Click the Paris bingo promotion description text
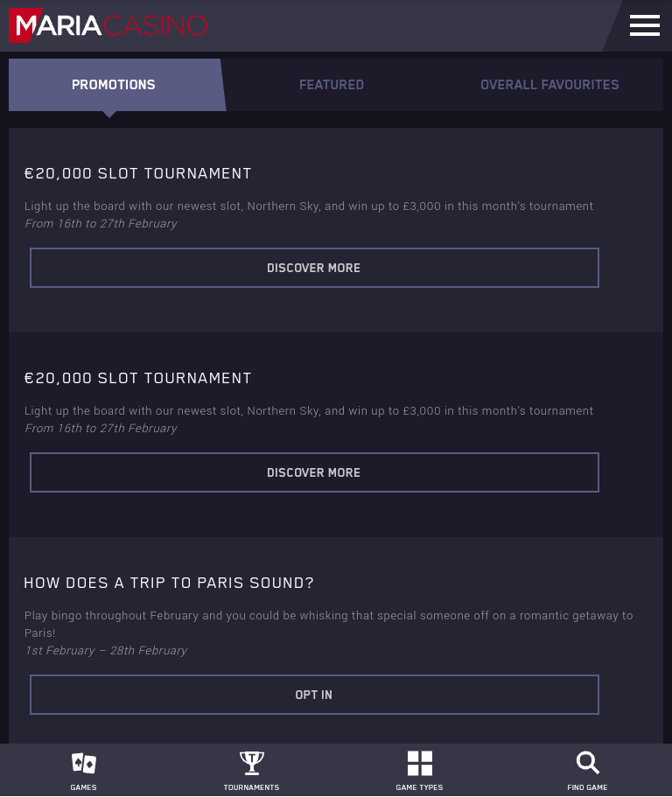Image resolution: width=672 pixels, height=797 pixels. pos(328,624)
